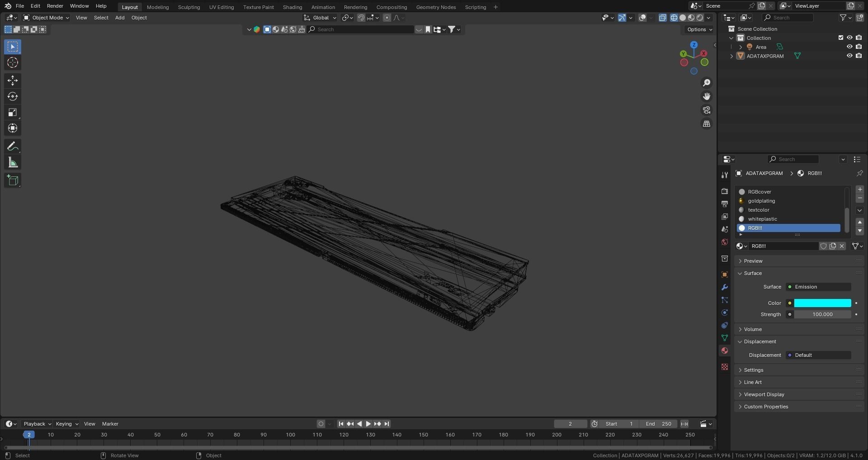Click the emission Strength value field

click(x=822, y=314)
